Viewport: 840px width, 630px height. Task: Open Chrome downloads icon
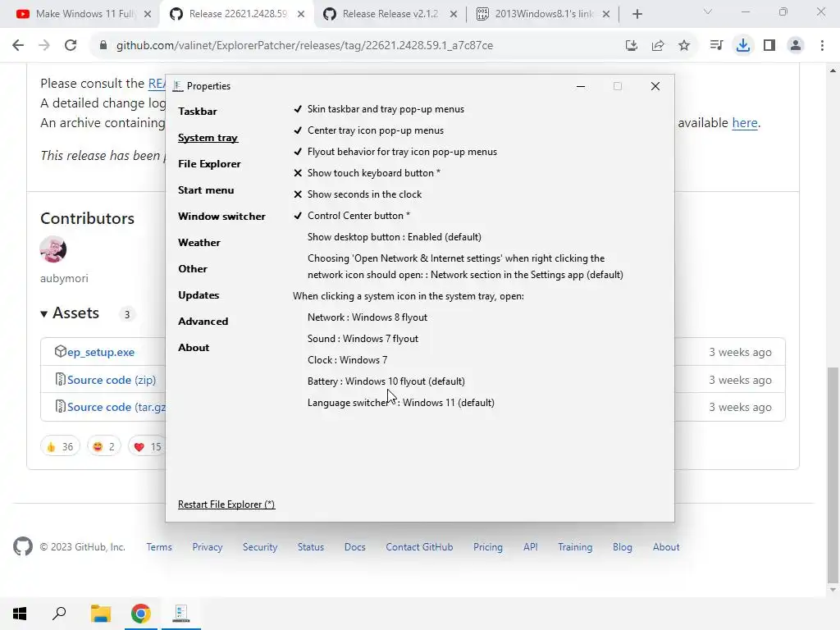click(x=743, y=46)
